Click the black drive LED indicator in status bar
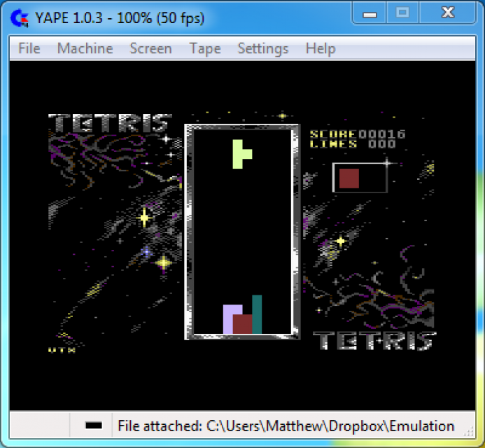This screenshot has height=448, width=485. pos(93,426)
